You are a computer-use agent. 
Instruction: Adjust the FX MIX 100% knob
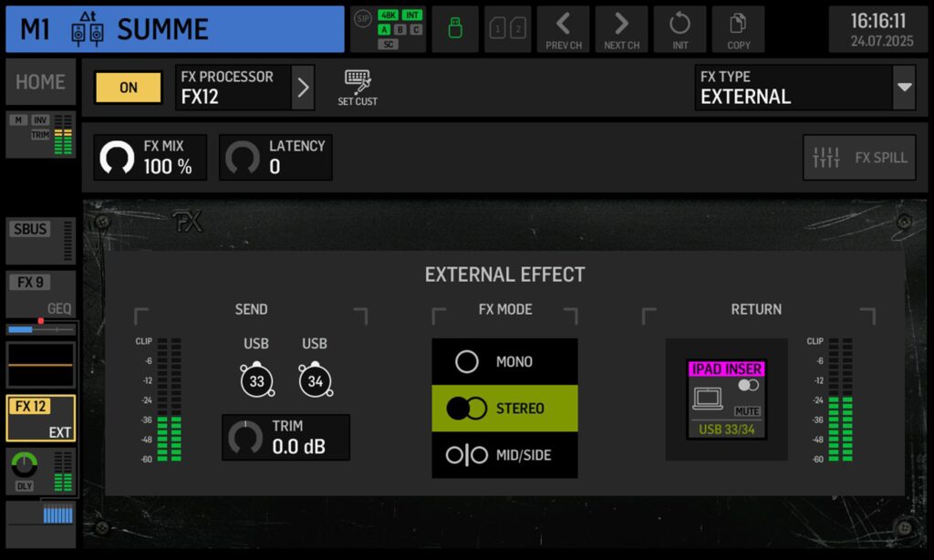click(118, 158)
